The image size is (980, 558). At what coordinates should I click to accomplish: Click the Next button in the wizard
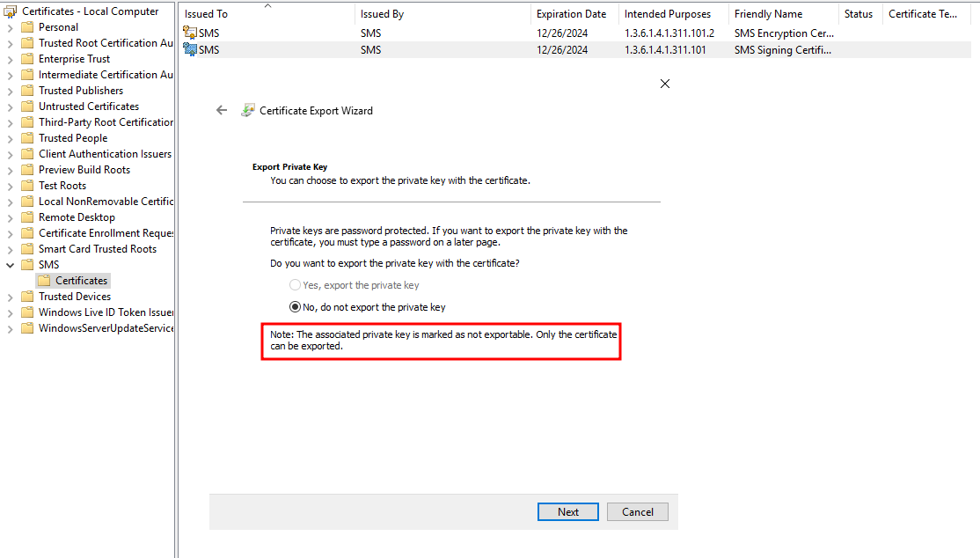568,511
